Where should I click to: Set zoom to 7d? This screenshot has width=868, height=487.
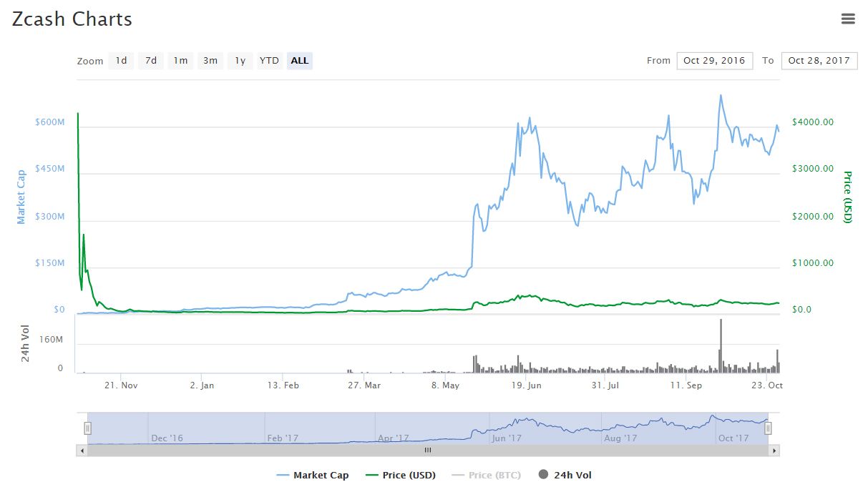click(151, 61)
